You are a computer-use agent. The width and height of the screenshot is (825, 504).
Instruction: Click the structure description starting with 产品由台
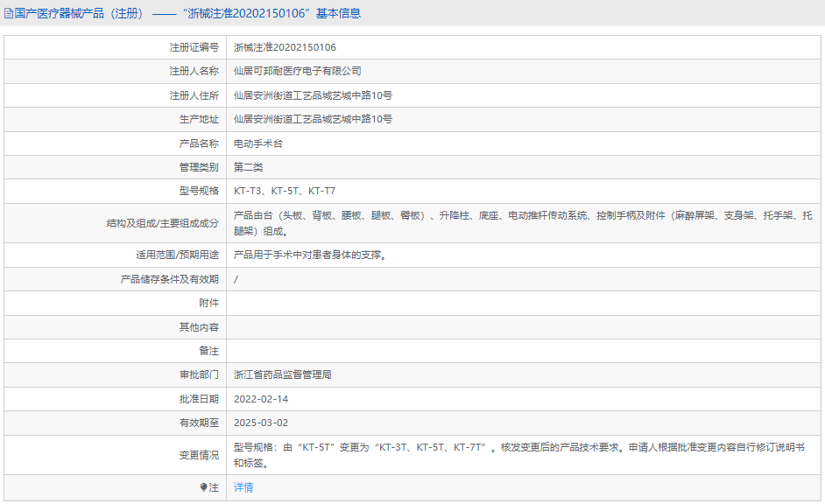coord(523,223)
